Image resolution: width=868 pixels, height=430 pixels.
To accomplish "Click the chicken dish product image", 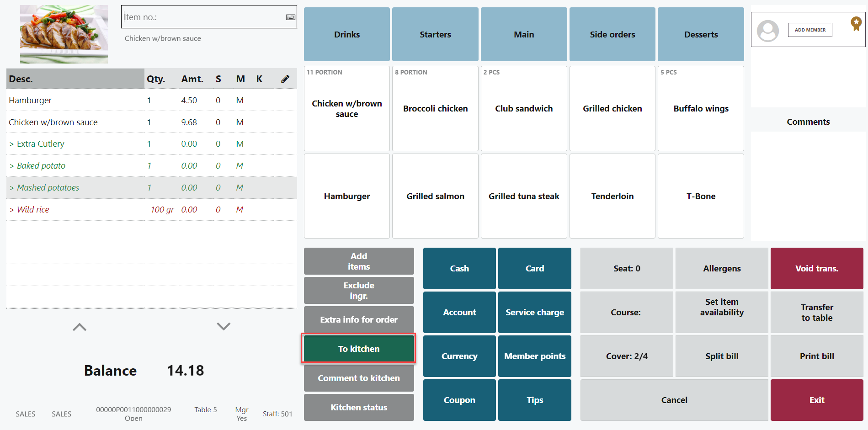I will pyautogui.click(x=64, y=34).
